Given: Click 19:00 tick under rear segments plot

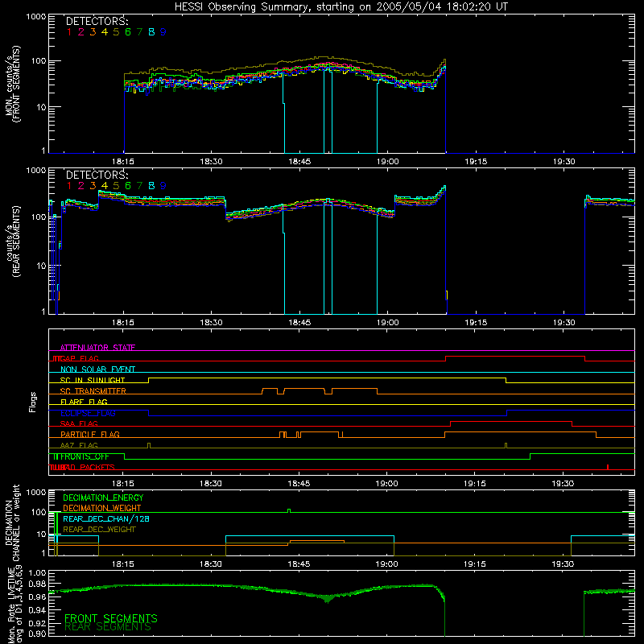Looking at the screenshot, I should click(x=388, y=323).
